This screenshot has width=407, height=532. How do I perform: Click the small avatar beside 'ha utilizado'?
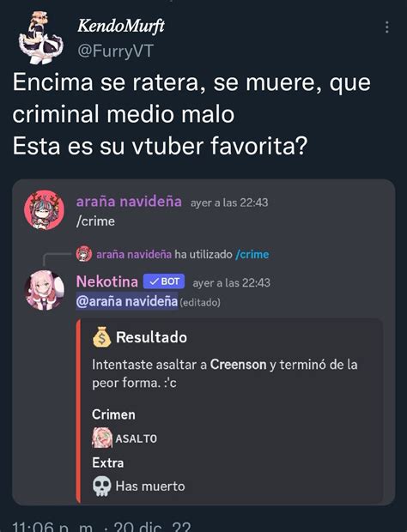pyautogui.click(x=84, y=254)
